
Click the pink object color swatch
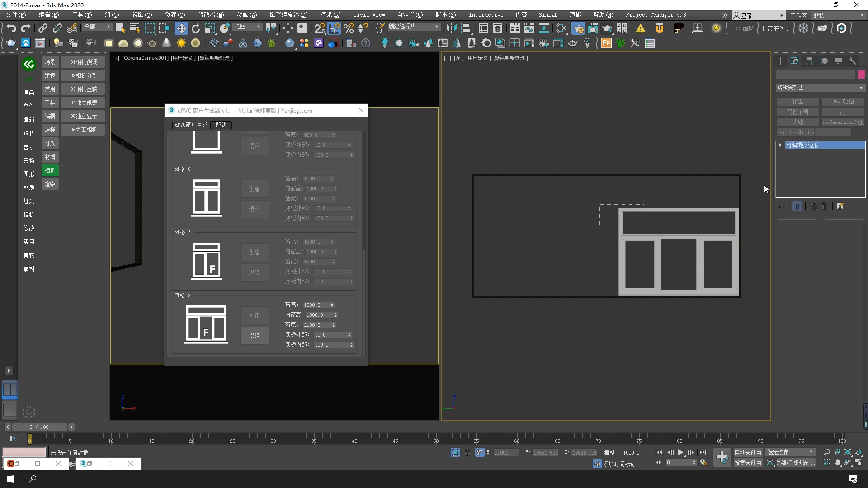(861, 75)
